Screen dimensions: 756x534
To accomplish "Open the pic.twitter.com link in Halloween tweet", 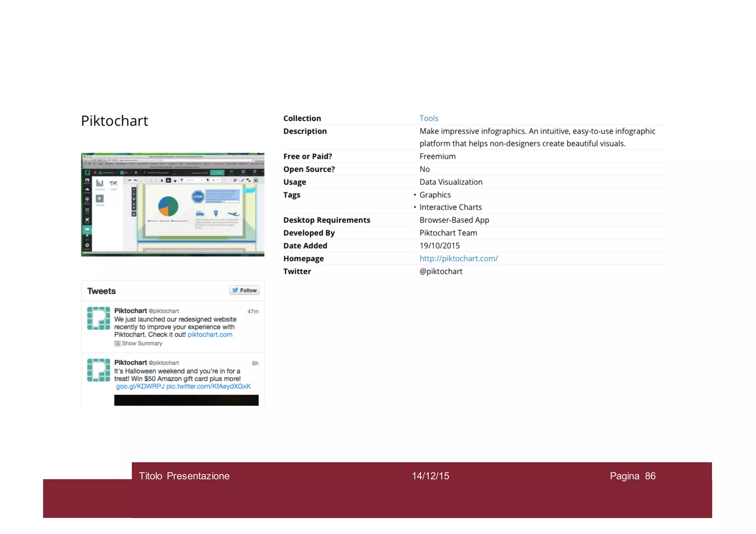I will (x=208, y=386).
